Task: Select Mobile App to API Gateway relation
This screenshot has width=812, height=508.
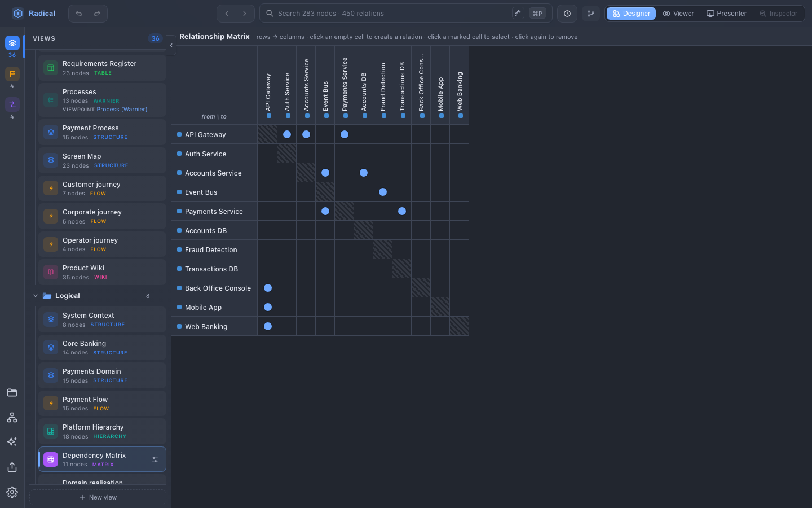Action: click(268, 307)
